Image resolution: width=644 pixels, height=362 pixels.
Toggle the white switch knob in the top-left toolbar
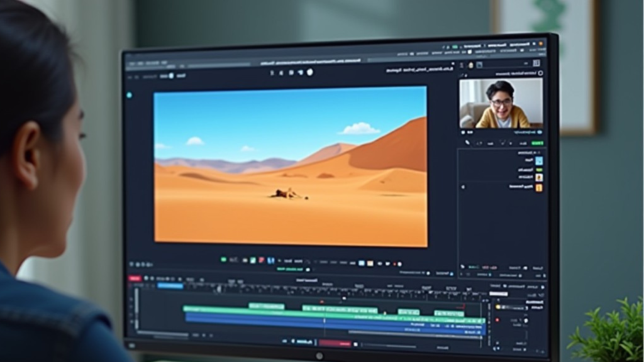point(171,76)
